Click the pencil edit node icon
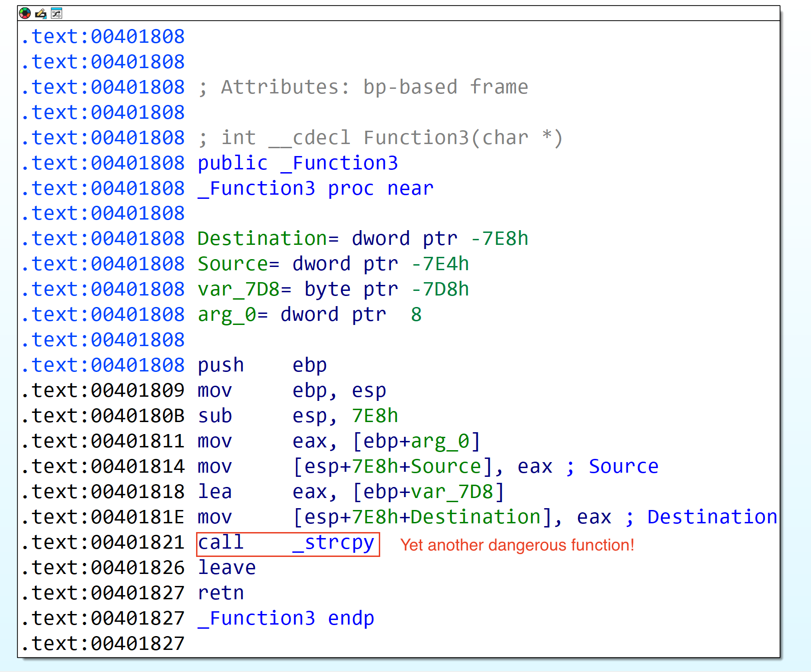The height and width of the screenshot is (672, 811). click(x=41, y=14)
